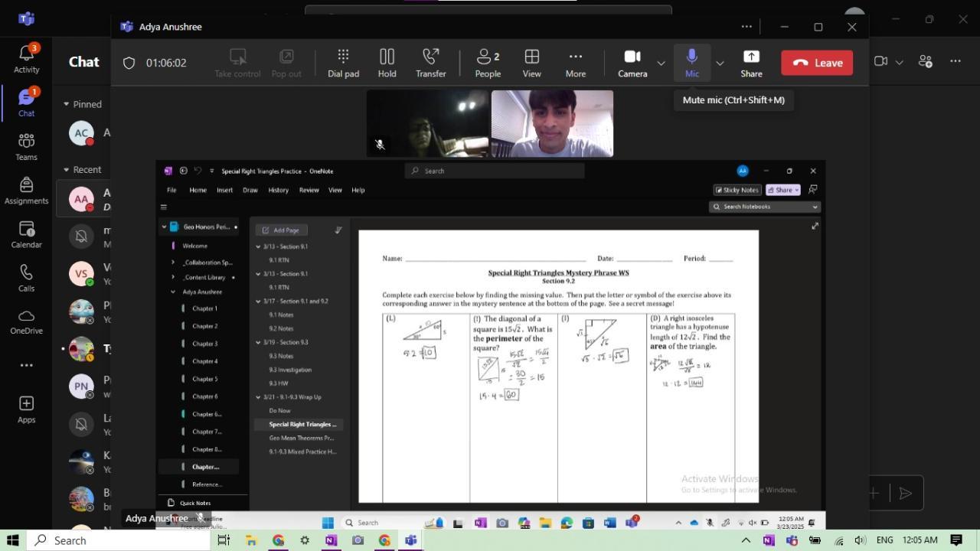Screen dimensions: 980x551
Task: Open Apps in Teams sidebar
Action: (26, 409)
